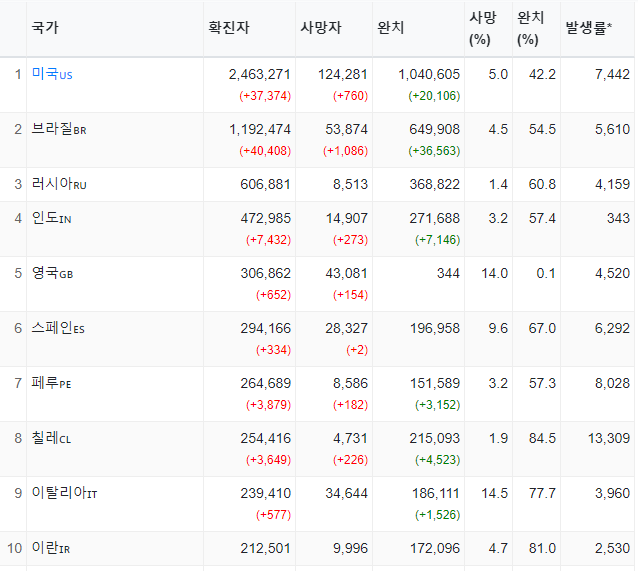Screen dimensions: 638x571
Task: Select the 브라질 BR country cell
Action: [x=59, y=129]
